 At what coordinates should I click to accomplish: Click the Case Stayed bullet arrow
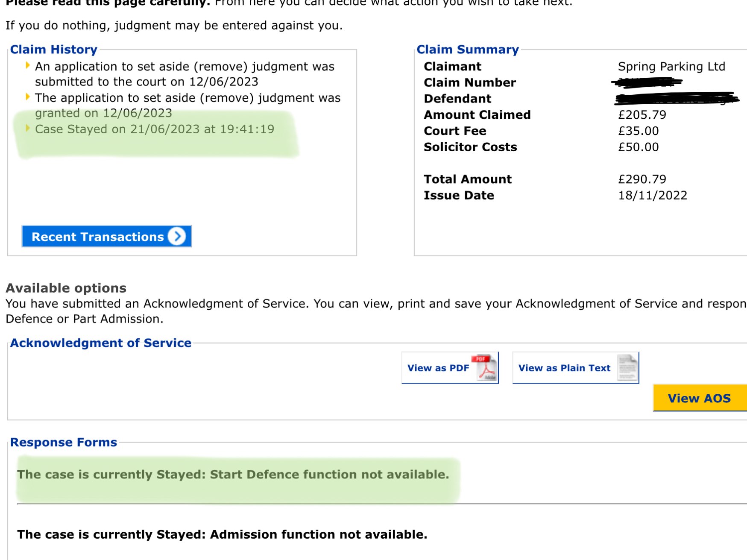[x=28, y=128]
